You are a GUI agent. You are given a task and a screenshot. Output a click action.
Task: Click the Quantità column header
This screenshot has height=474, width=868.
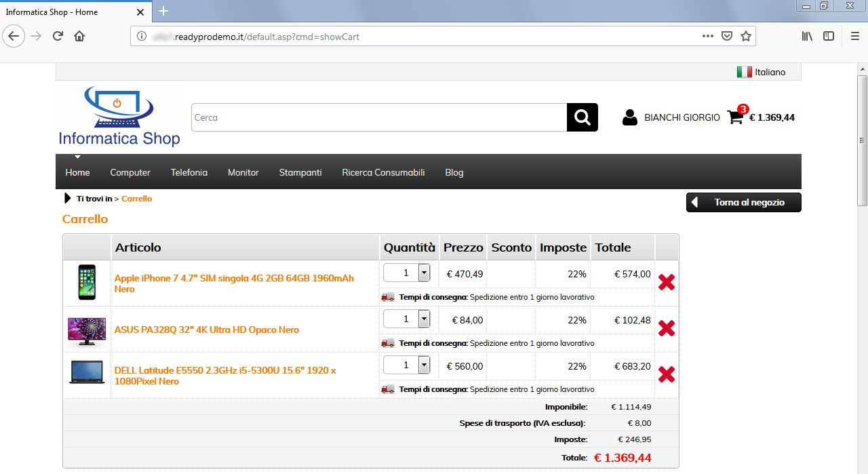410,248
